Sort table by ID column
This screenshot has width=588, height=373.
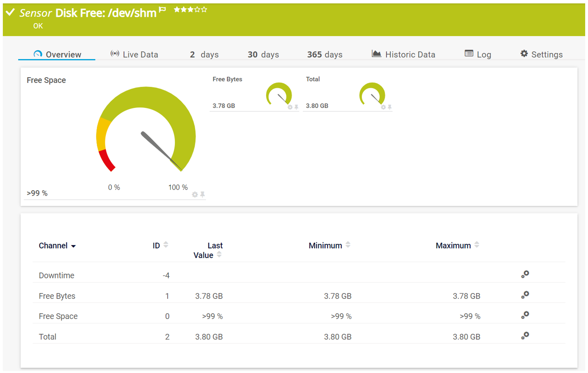tap(166, 245)
